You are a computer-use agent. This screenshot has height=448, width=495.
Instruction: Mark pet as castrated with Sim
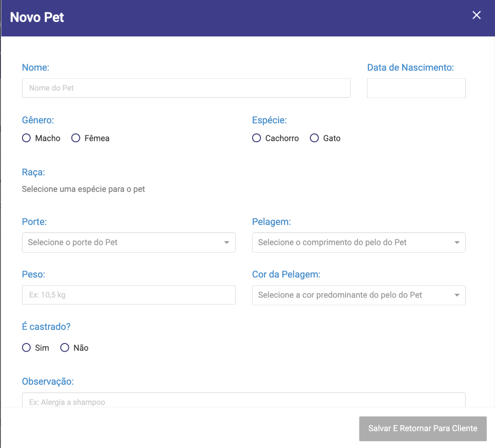click(x=27, y=348)
